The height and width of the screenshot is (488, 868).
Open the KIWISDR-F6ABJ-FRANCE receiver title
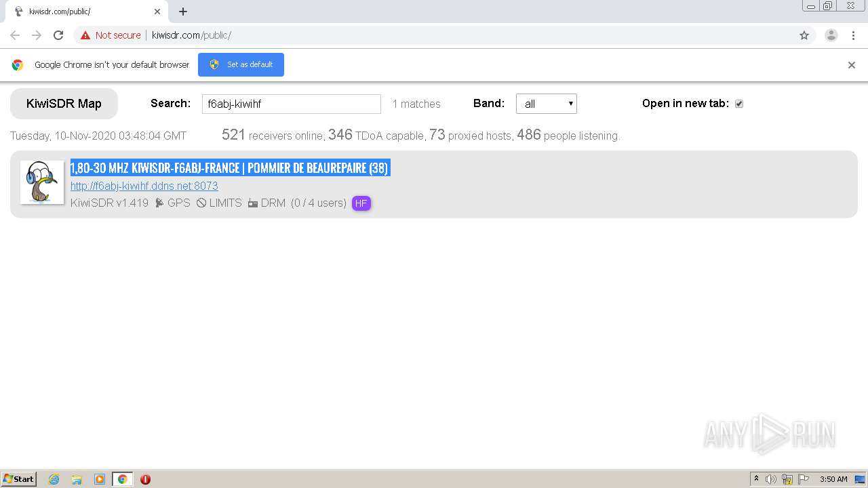(x=230, y=168)
